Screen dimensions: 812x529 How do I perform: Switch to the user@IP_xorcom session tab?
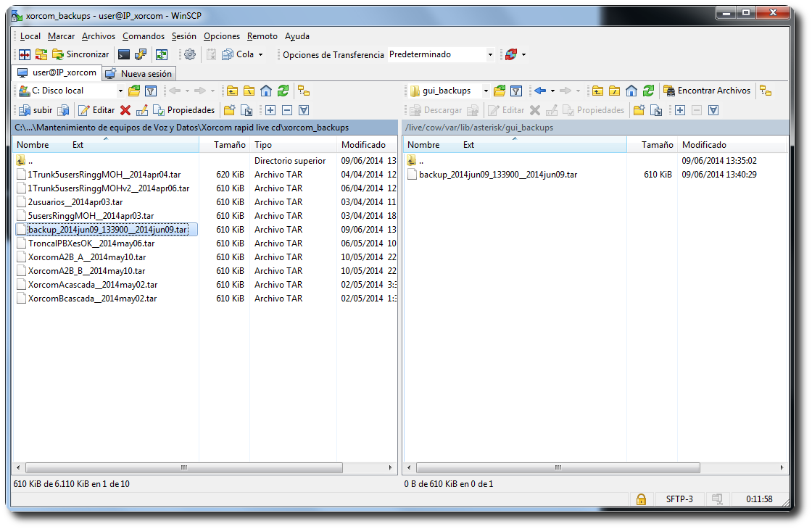pyautogui.click(x=57, y=72)
